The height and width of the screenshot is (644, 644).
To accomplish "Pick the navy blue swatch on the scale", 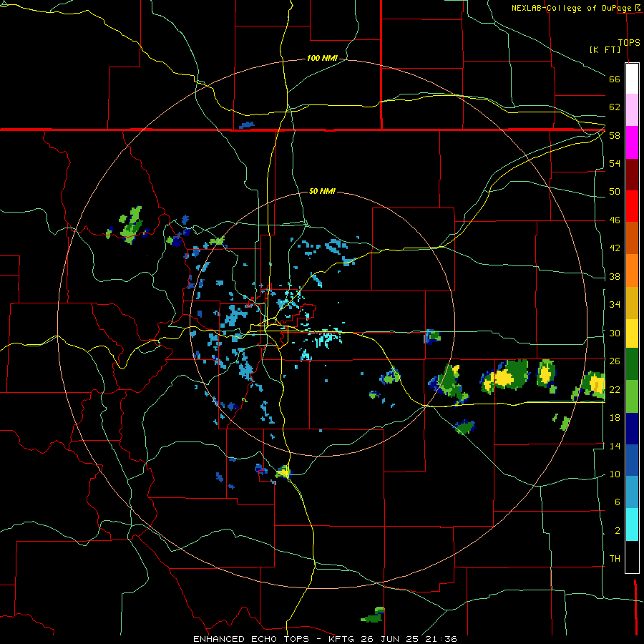I will [x=632, y=429].
